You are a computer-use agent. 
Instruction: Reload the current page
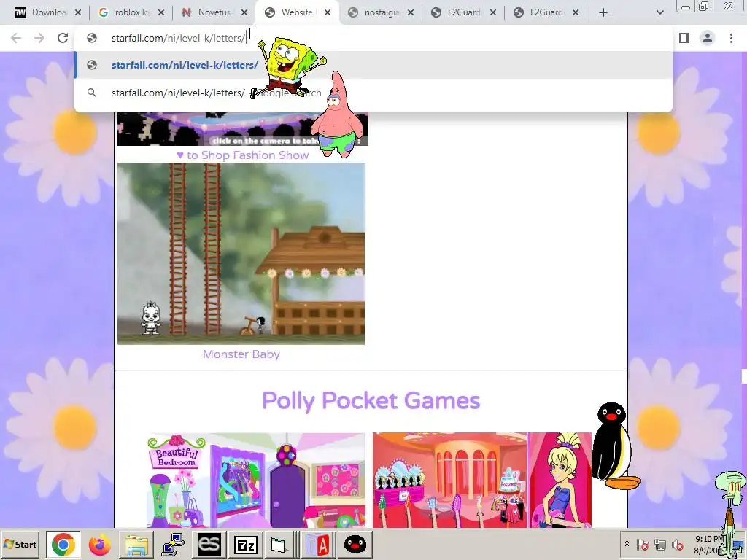63,38
